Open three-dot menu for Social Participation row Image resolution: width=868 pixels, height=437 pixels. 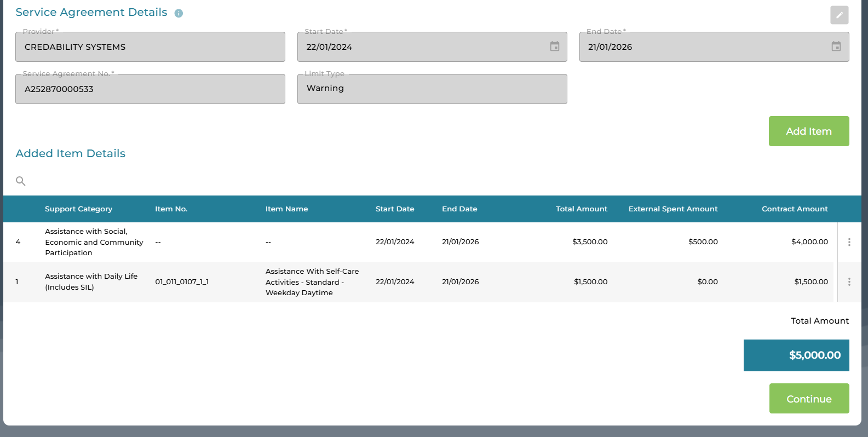coord(849,242)
